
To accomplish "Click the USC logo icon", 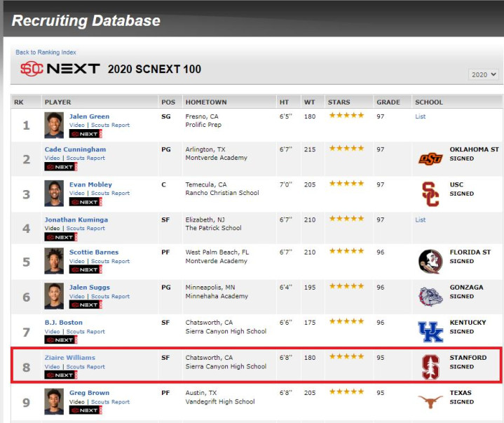I will click(430, 194).
